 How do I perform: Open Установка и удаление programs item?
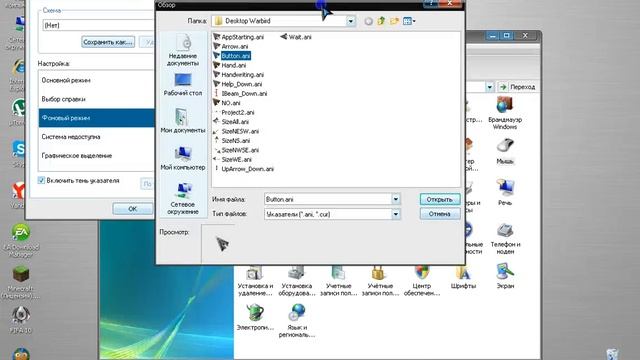256,281
